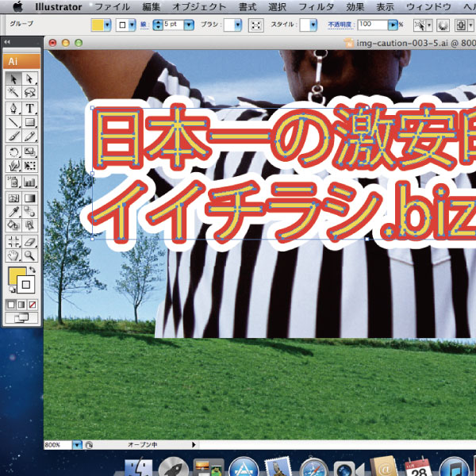This screenshot has width=476, height=476.
Task: Open the stroke weight dropdown list
Action: click(x=189, y=25)
